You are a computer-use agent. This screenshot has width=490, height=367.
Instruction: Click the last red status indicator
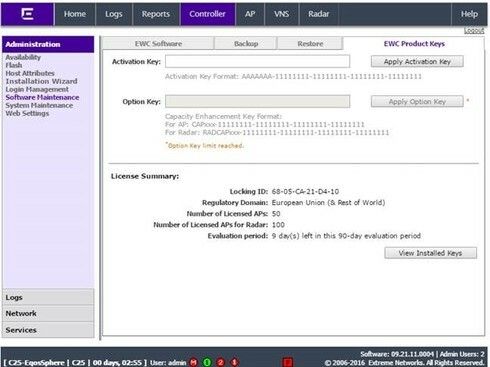pos(234,362)
